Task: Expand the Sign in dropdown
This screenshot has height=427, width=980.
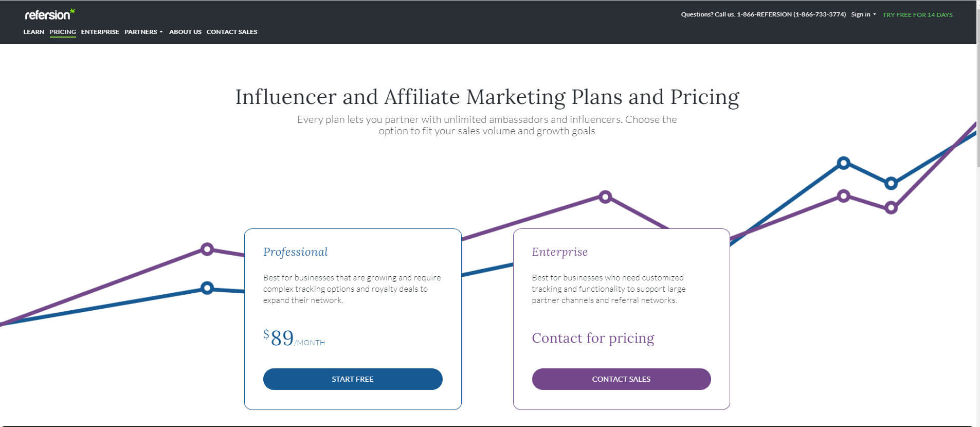Action: tap(863, 14)
